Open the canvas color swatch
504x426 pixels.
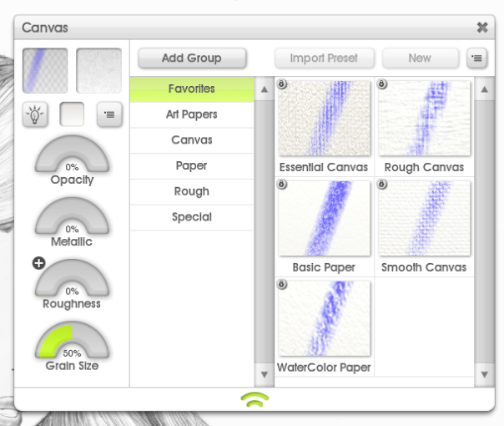click(x=72, y=114)
